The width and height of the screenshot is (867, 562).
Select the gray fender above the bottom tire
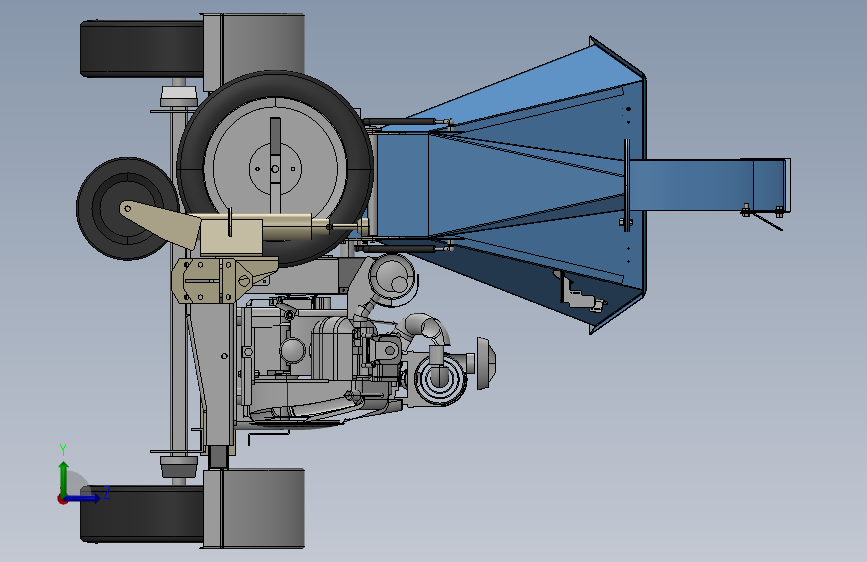[x=254, y=509]
